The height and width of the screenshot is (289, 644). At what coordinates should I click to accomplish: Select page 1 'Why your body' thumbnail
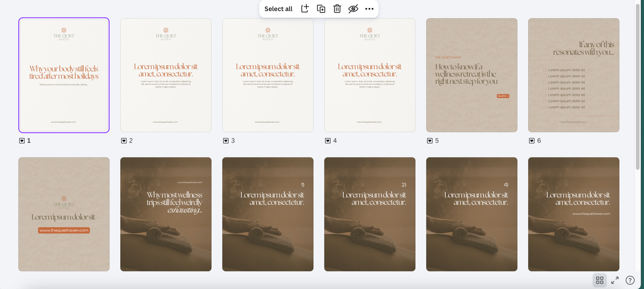point(64,75)
